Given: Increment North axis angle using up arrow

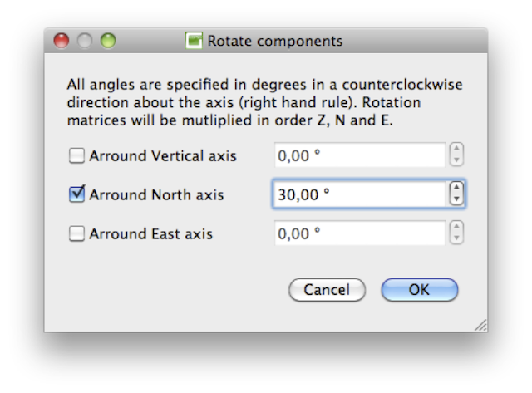Looking at the screenshot, I should pos(456,189).
